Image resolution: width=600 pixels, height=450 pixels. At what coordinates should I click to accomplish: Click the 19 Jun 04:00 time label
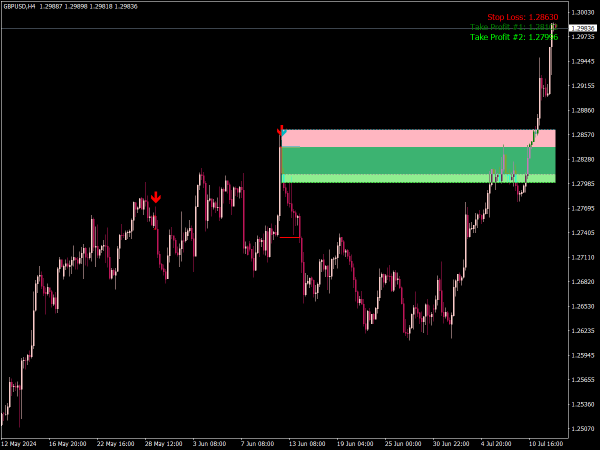(x=355, y=443)
